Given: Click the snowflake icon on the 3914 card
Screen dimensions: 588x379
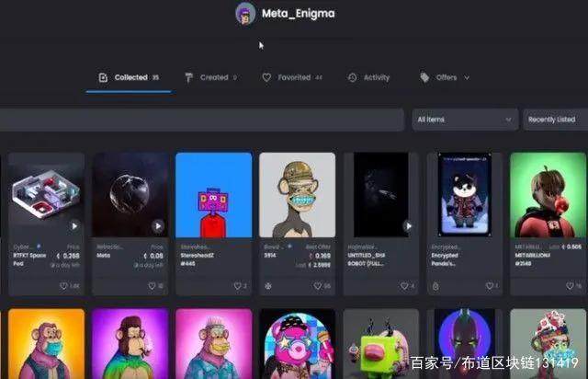Looking at the screenshot, I should click(268, 286).
